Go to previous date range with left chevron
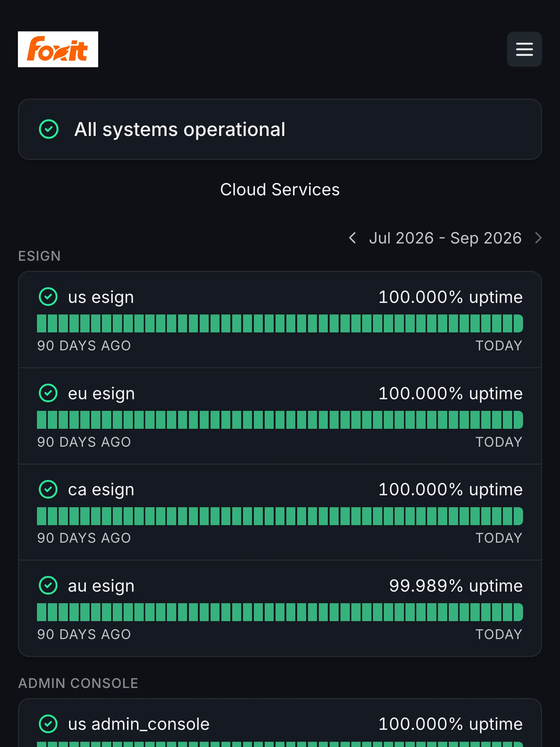Viewport: 560px width, 747px height. click(x=352, y=238)
